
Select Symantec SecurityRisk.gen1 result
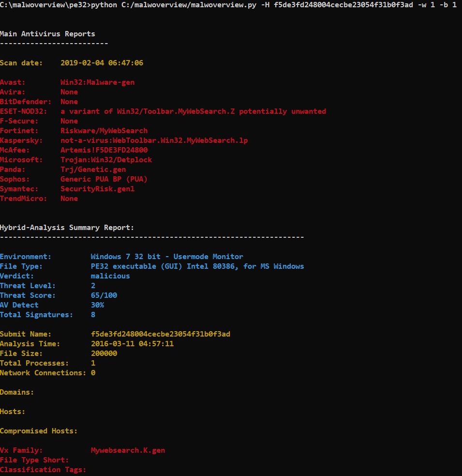[97, 189]
